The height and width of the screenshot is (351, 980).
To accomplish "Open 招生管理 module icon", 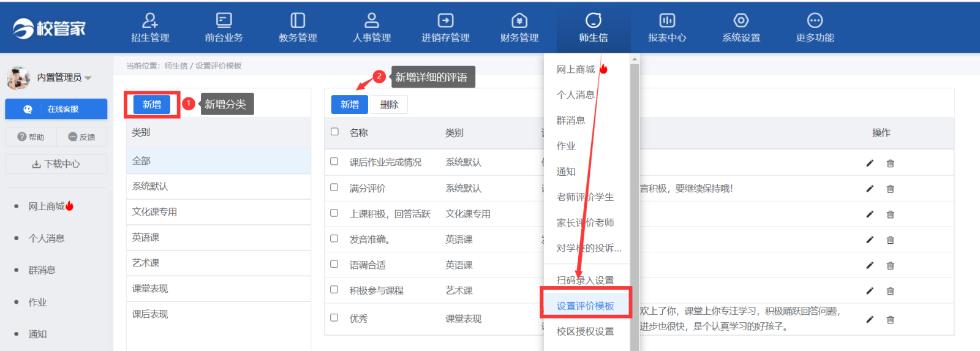I will [150, 21].
